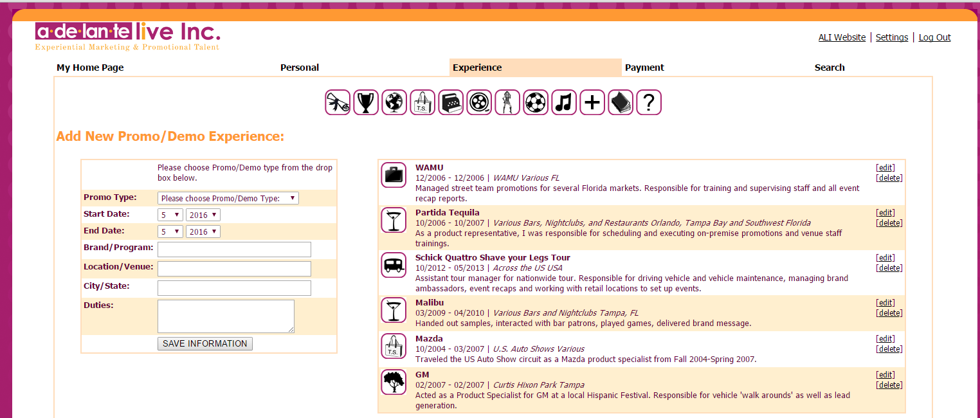The image size is (980, 418).
Task: Click the 'Curtis Hixon Park Tampa' venue text
Action: tap(538, 385)
